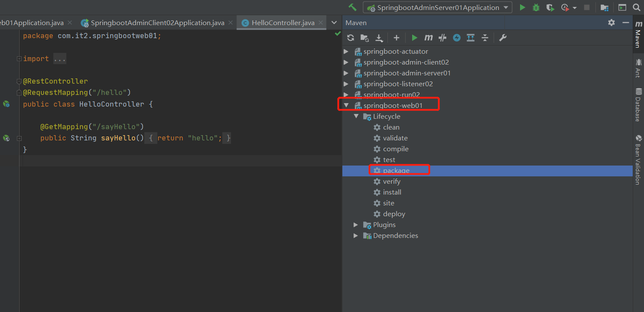Run the application with the green play button
644x312 pixels.
pos(522,7)
